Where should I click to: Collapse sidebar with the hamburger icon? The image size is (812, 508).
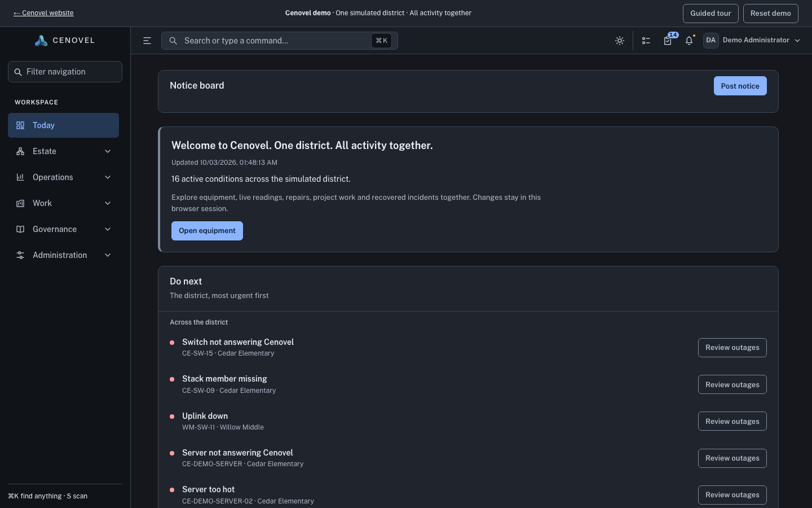tap(147, 41)
